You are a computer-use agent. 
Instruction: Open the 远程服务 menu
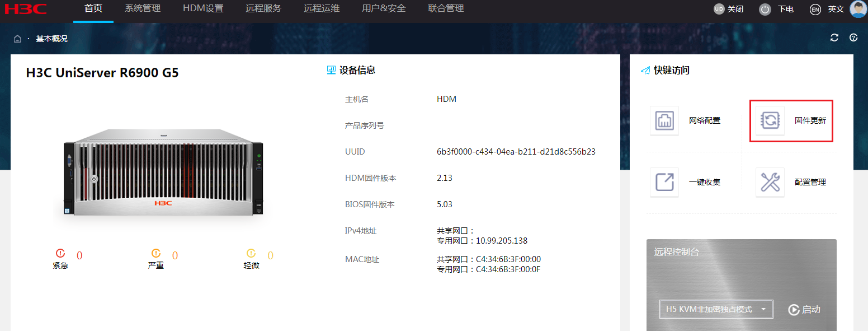pyautogui.click(x=263, y=8)
